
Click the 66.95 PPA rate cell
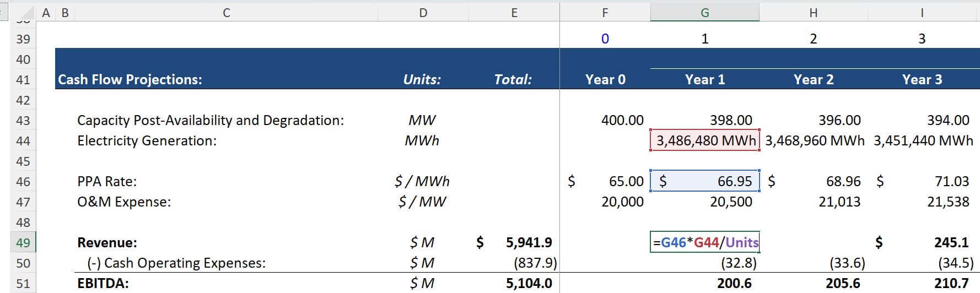705,182
